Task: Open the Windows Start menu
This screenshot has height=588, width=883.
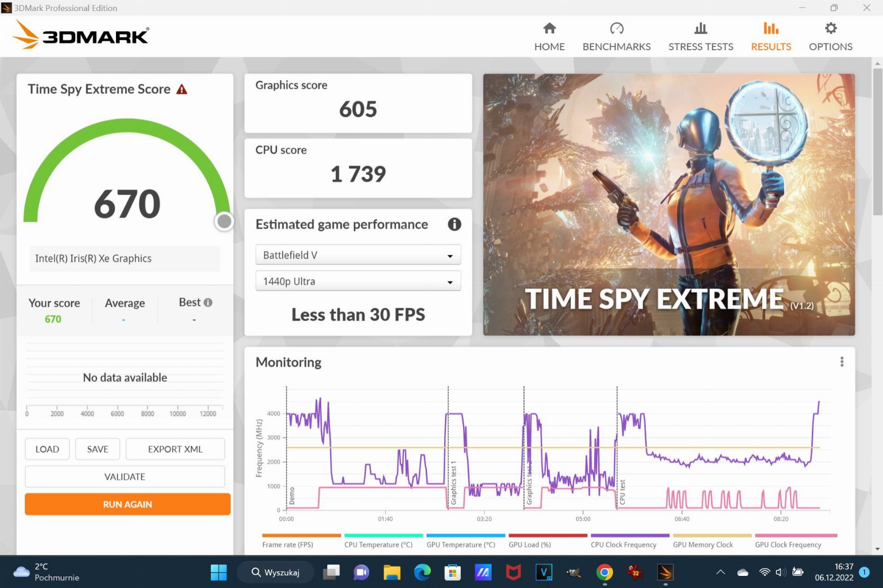Action: pos(219,573)
